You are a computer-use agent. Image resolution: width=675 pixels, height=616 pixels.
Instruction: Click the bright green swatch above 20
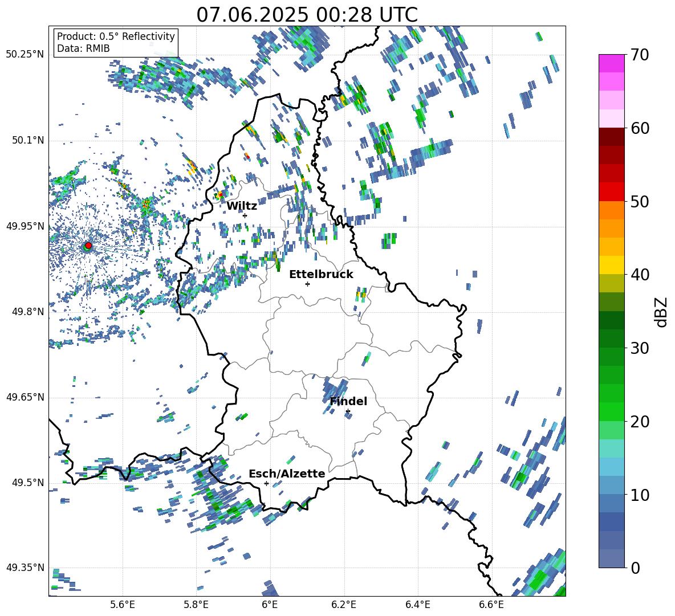(611, 412)
